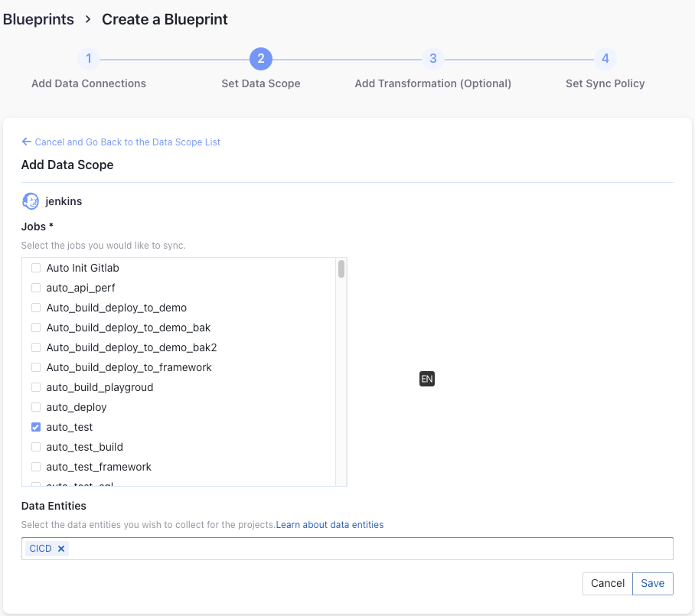This screenshot has height=616, width=695.
Task: Check the Auto Init Gitlab job
Action: coord(35,268)
